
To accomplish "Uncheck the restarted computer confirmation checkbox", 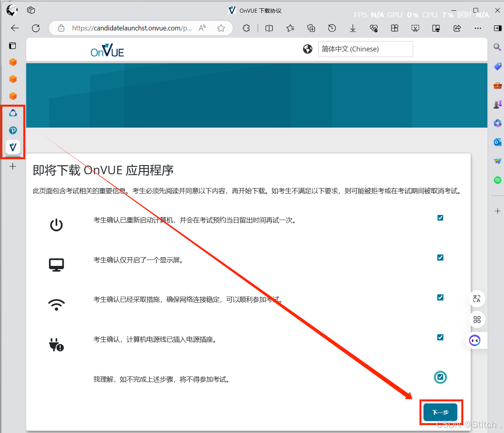I will 440,218.
